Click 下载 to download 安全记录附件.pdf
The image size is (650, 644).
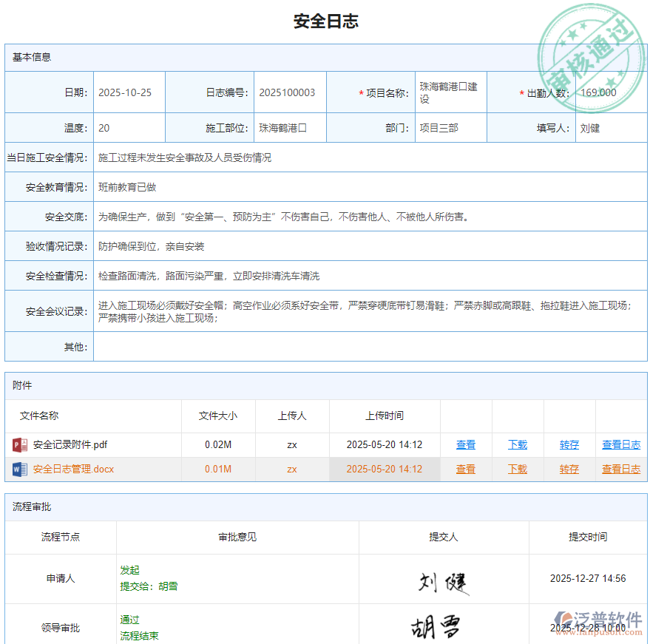(517, 444)
